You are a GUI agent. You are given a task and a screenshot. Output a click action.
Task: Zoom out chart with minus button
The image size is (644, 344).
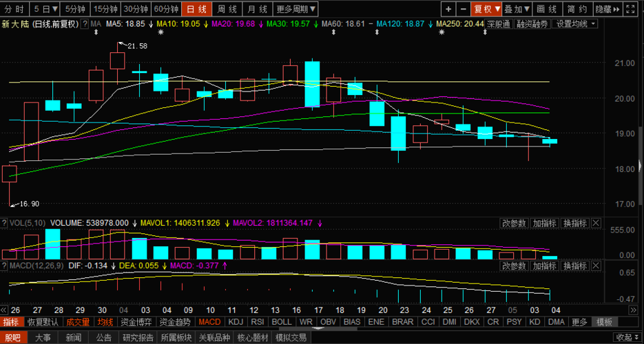tap(464, 9)
